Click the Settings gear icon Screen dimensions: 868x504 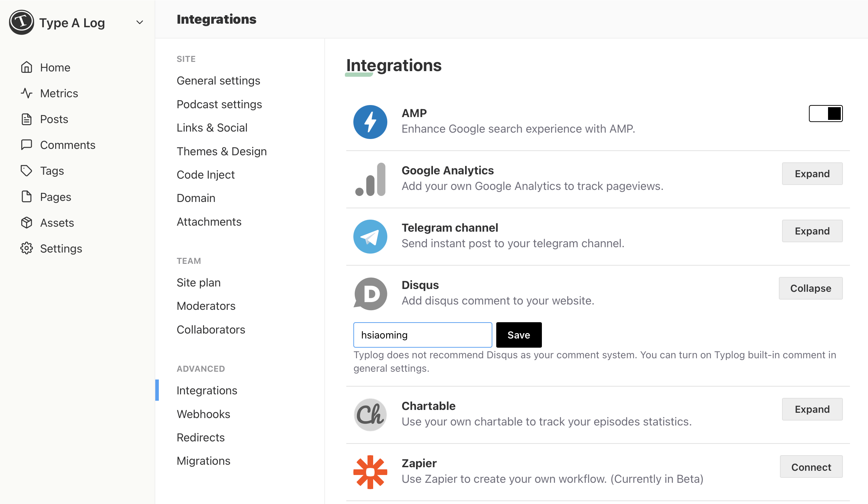(x=27, y=248)
